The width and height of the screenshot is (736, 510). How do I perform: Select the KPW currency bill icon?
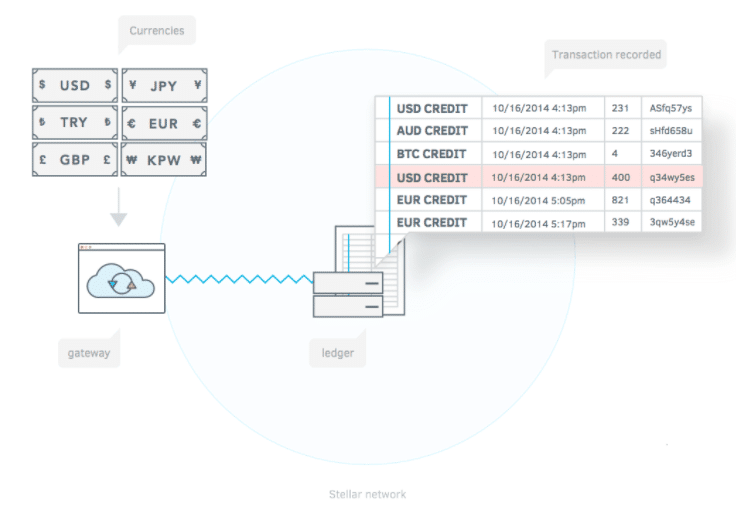[163, 159]
